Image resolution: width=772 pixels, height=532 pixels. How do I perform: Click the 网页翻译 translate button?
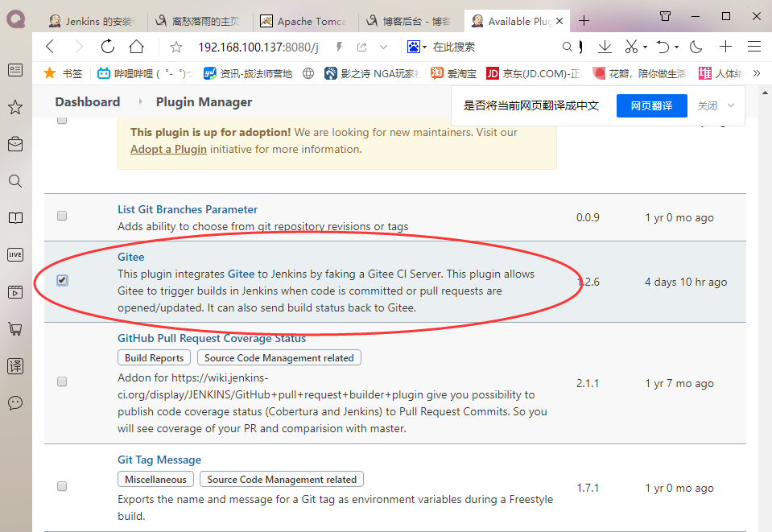point(652,105)
